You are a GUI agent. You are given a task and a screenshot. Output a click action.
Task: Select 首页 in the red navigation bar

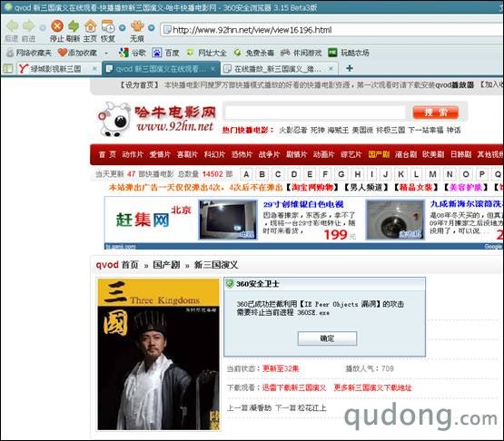pyautogui.click(x=107, y=154)
